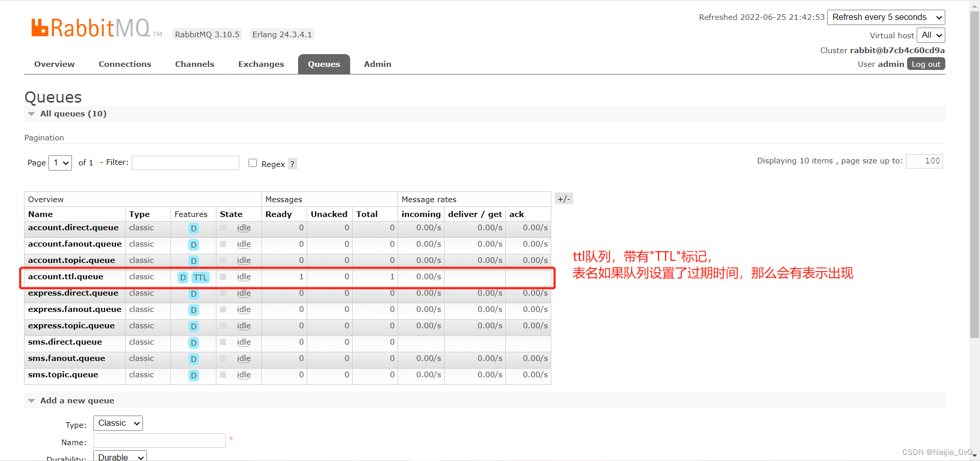980x461 pixels.
Task: Open the express.topic.queue link
Action: [71, 326]
